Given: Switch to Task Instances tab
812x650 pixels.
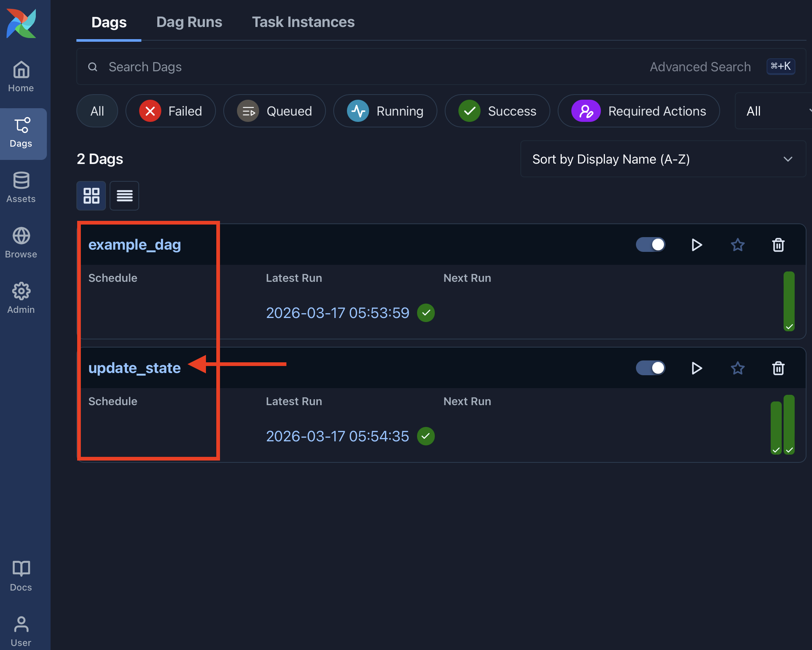Looking at the screenshot, I should tap(303, 22).
